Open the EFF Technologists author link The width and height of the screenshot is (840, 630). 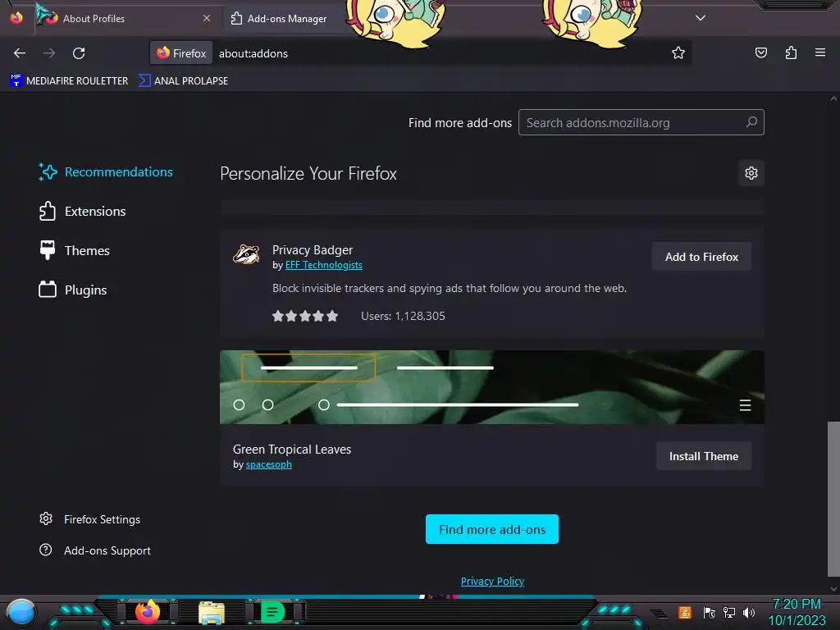click(323, 265)
